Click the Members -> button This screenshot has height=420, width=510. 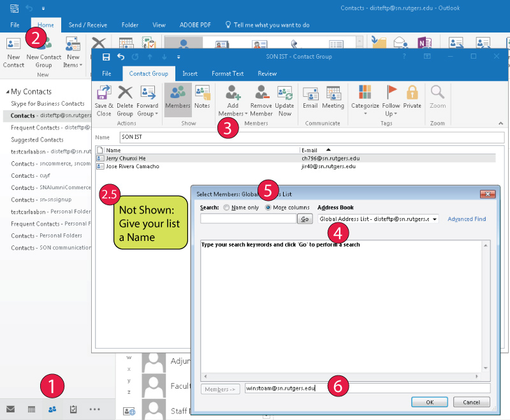[x=220, y=389]
